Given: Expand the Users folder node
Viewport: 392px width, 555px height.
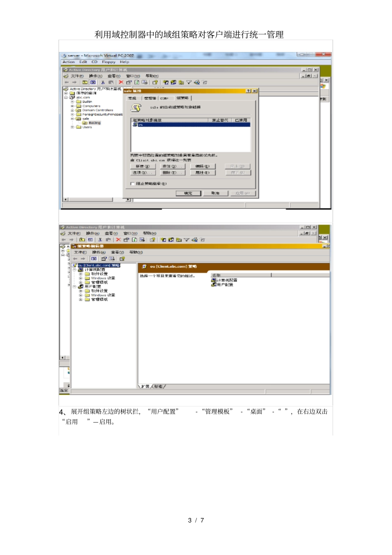Looking at the screenshot, I should (73, 127).
